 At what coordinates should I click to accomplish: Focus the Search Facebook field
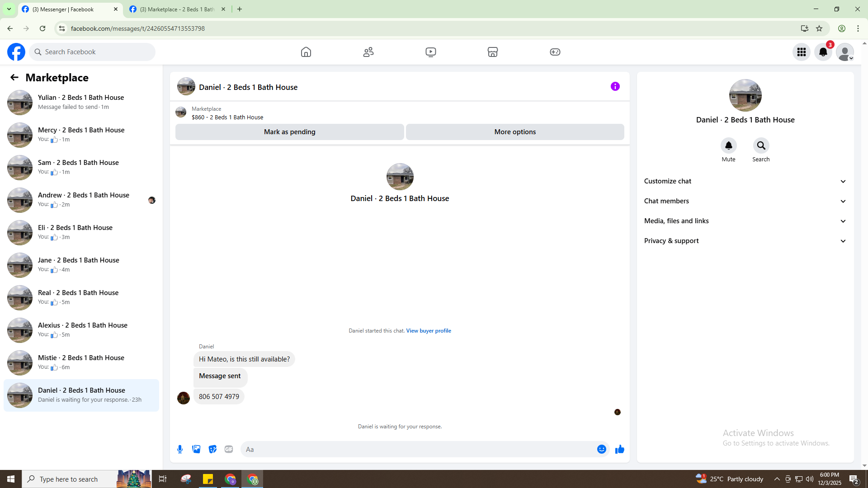[x=92, y=52]
